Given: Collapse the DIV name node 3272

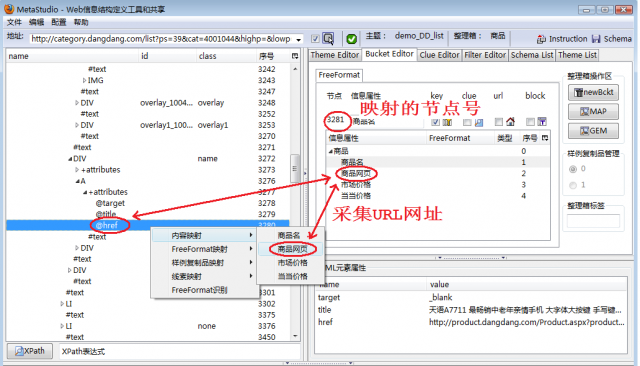Looking at the screenshot, I should coord(70,159).
